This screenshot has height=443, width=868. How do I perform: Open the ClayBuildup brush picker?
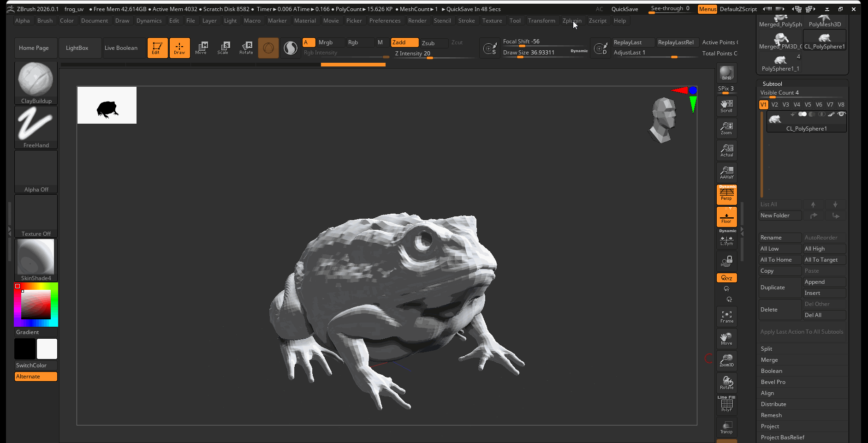36,83
